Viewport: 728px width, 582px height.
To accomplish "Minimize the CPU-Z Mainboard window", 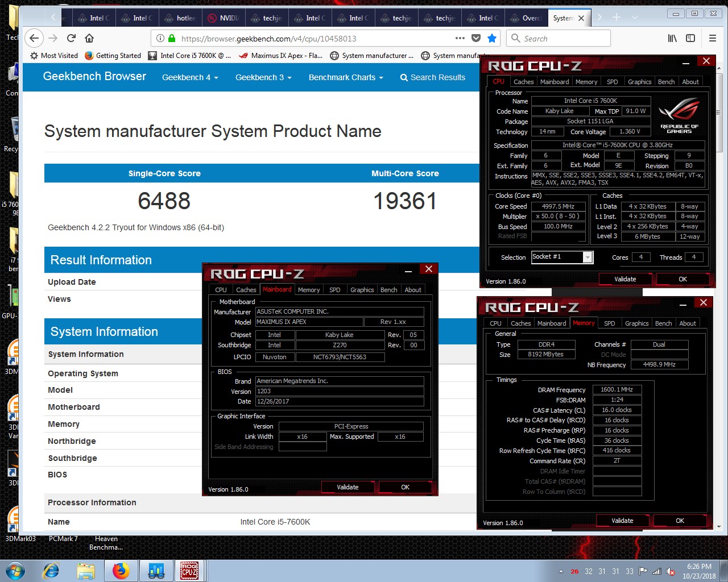I will click(x=408, y=272).
